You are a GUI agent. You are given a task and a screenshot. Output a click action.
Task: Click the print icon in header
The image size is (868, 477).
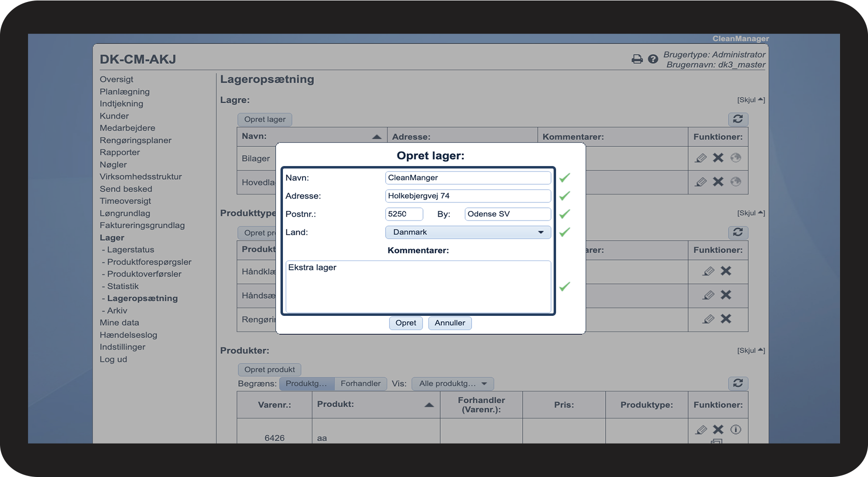637,59
